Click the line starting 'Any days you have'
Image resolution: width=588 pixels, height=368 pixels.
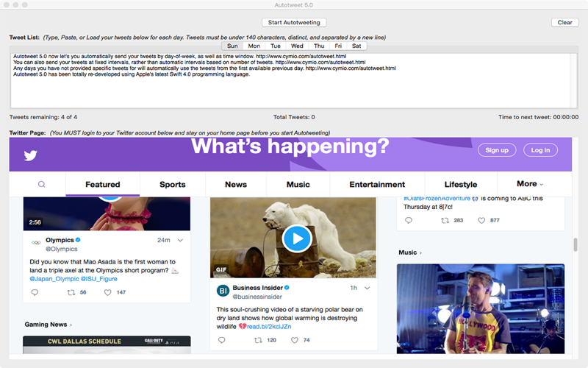[x=204, y=68]
